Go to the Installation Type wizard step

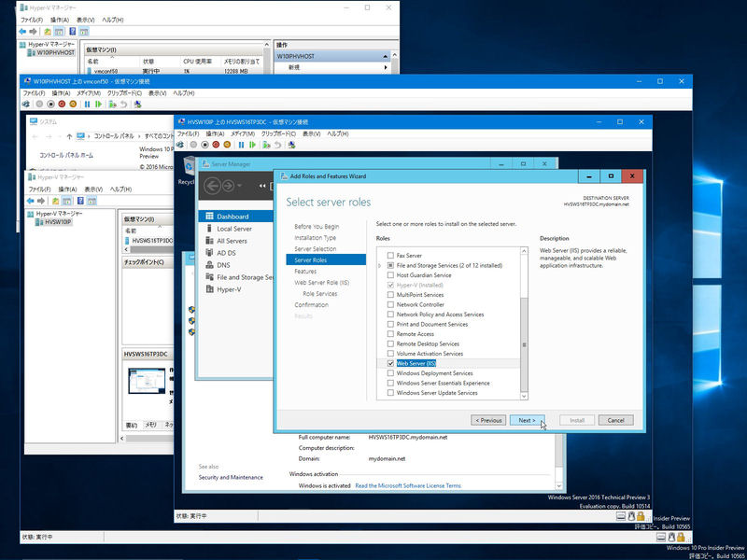316,238
